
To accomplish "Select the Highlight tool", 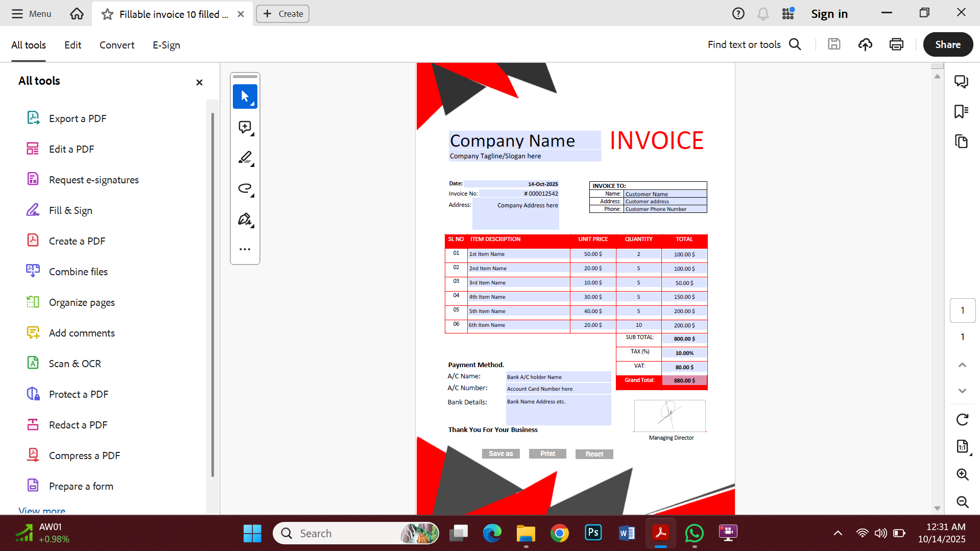I will (245, 158).
